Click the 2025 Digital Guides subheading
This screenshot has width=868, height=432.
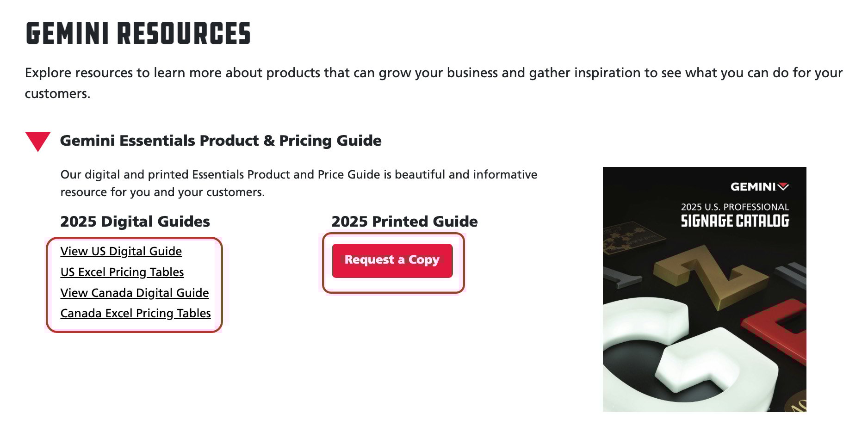pyautogui.click(x=135, y=222)
